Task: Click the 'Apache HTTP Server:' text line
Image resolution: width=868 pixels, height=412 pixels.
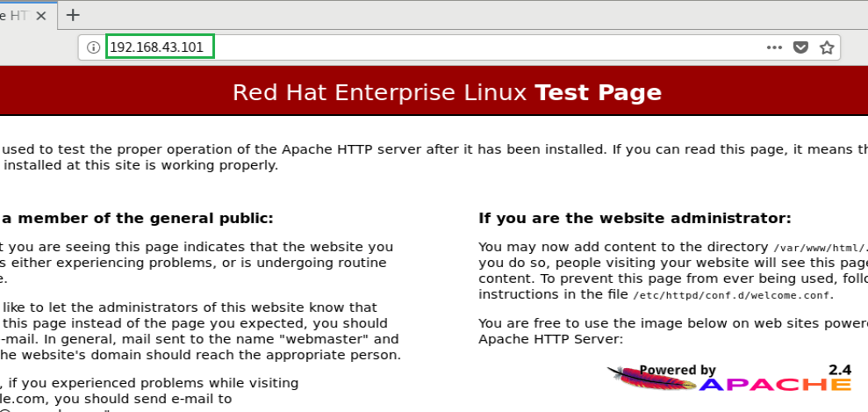Action: coord(551,339)
